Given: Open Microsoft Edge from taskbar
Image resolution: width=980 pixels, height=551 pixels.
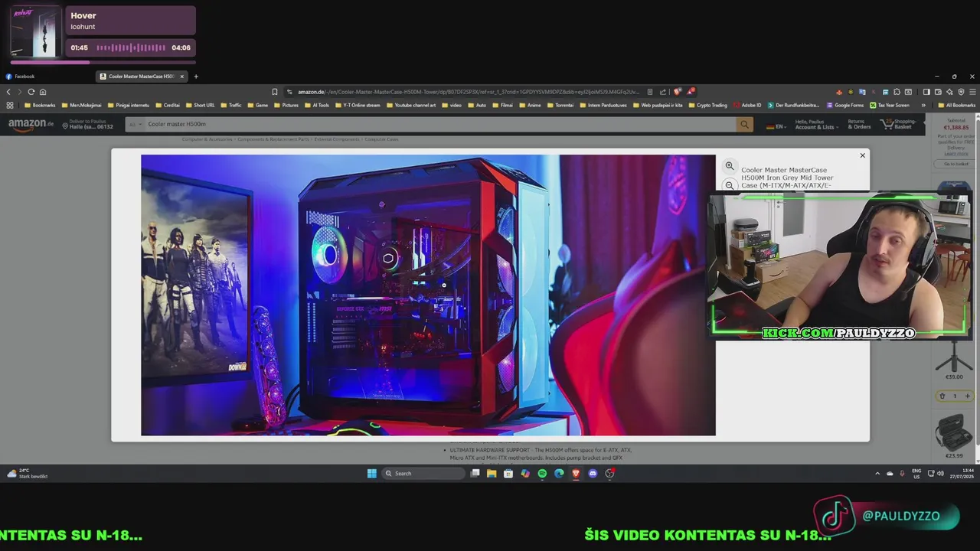Looking at the screenshot, I should (x=559, y=474).
